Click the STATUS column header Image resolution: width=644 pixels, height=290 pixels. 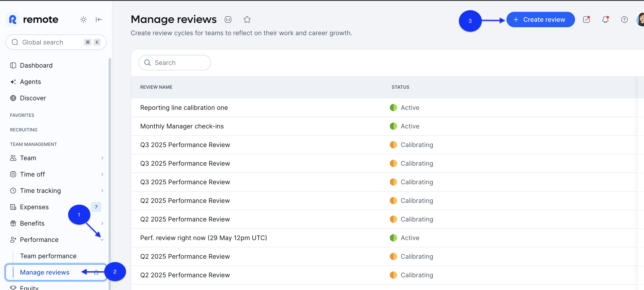(400, 87)
